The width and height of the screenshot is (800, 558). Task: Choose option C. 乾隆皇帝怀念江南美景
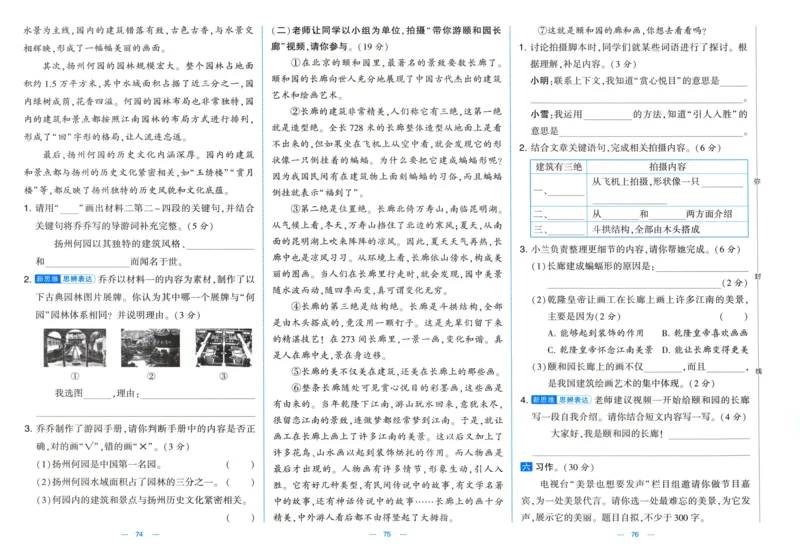[x=600, y=350]
